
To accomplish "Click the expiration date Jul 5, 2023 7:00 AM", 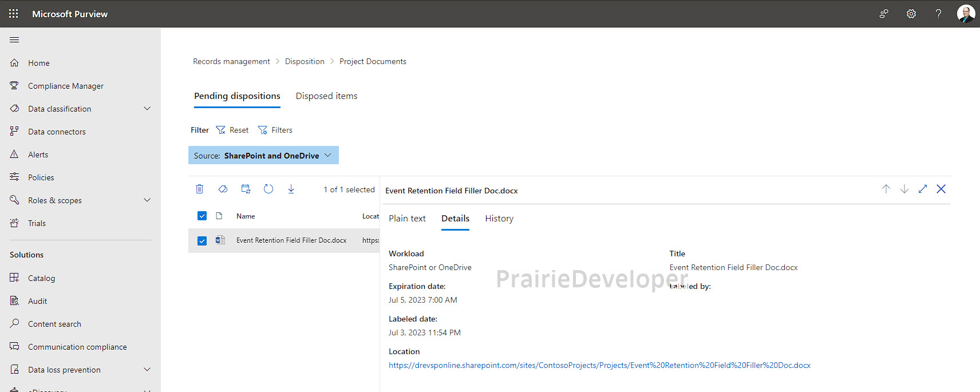I will coord(423,300).
